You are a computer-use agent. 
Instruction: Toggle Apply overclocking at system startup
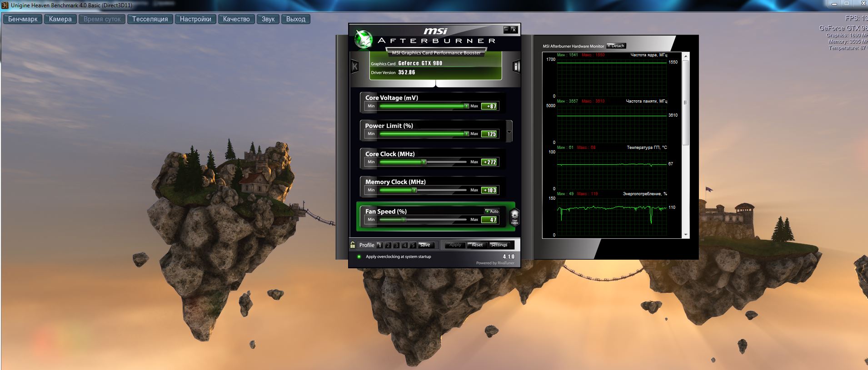pyautogui.click(x=359, y=257)
